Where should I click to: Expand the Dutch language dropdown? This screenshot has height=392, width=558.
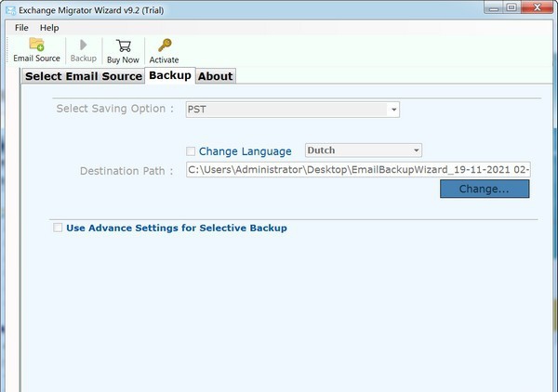(364, 150)
